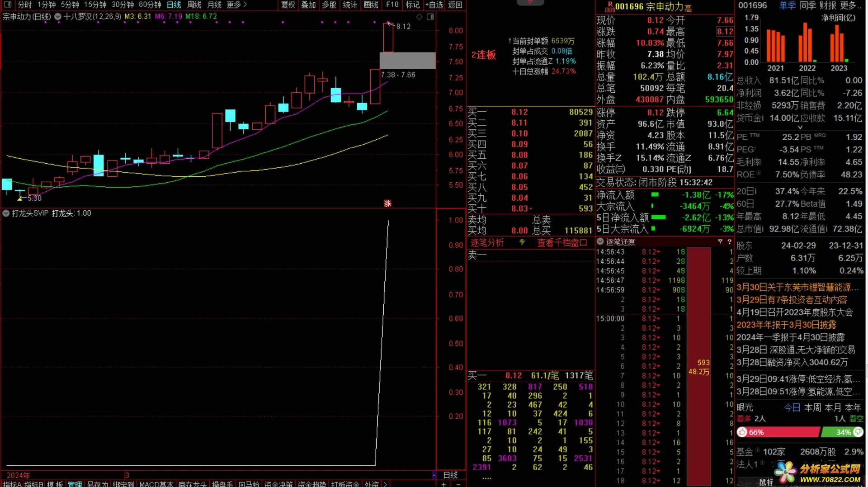Select the 15分钟 period tab
Image resolution: width=868 pixels, height=487 pixels.
point(95,5)
